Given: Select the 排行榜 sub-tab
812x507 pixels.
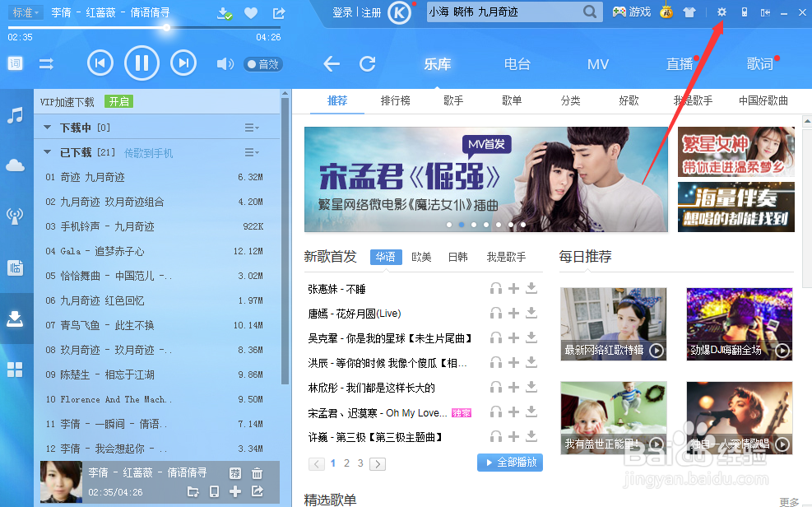Looking at the screenshot, I should (395, 100).
